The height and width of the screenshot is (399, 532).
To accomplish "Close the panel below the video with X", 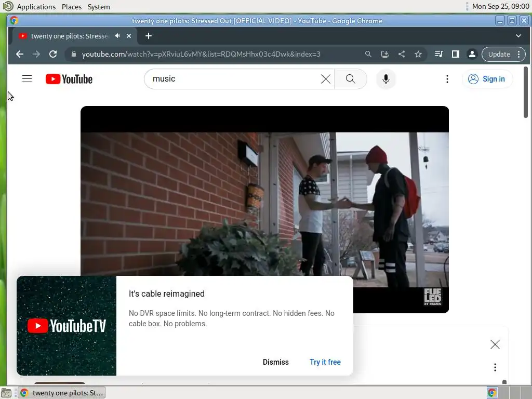I will 495,345.
